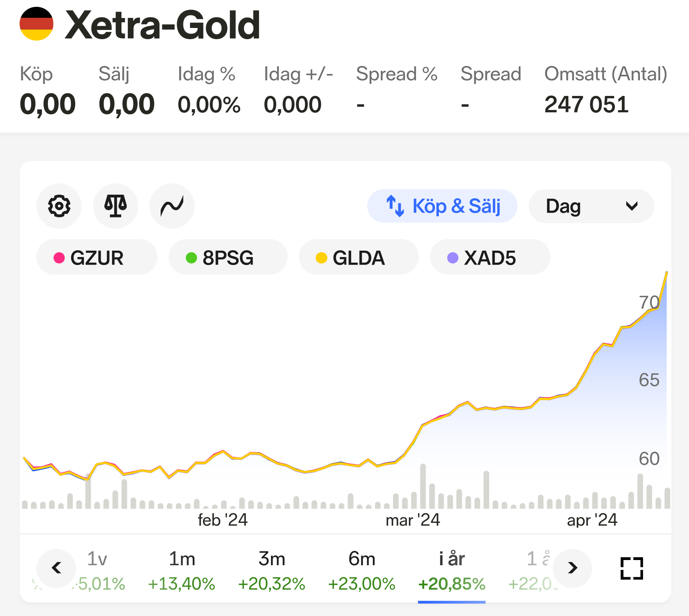Viewport: 689px width, 616px height.
Task: Click the Köp & Sälj button
Action: (x=442, y=206)
